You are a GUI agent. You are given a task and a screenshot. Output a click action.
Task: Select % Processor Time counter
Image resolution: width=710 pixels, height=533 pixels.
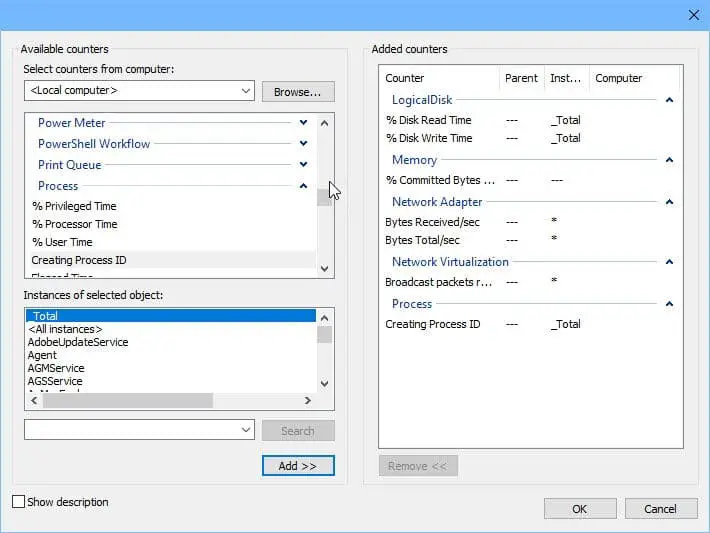173,224
